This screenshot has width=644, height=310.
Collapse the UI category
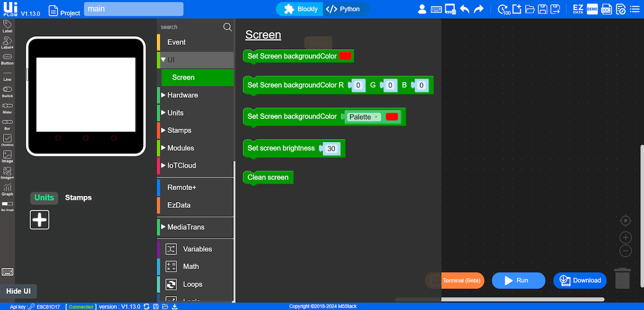point(163,60)
